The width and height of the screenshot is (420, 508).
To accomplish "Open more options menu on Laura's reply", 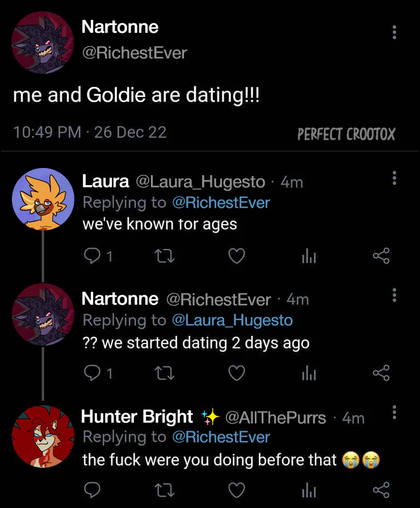I will [394, 178].
